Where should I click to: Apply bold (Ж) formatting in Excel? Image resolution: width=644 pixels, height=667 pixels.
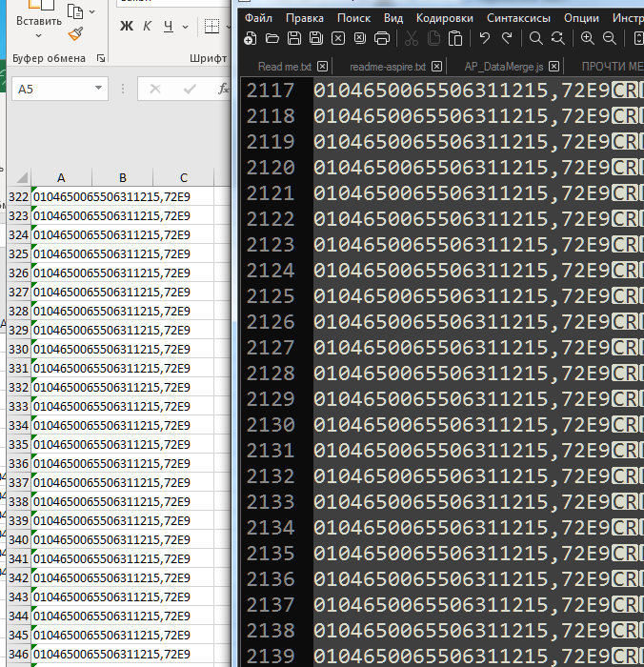tap(127, 27)
